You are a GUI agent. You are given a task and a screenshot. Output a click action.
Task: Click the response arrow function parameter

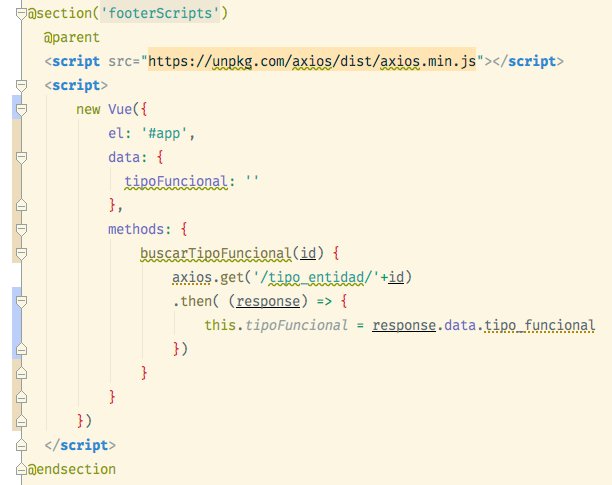pyautogui.click(x=268, y=302)
